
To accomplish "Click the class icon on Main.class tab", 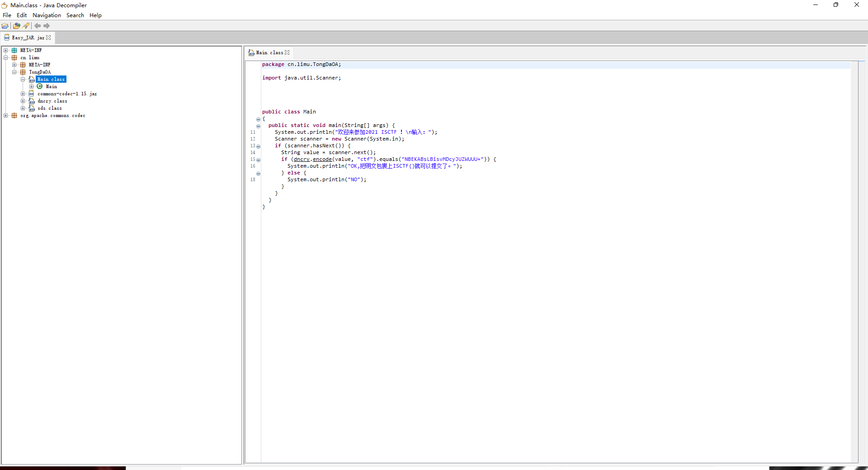I will (x=251, y=52).
